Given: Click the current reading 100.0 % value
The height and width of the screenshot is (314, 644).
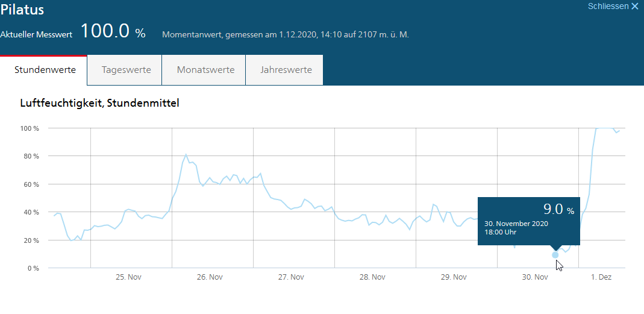Looking at the screenshot, I should pos(113,31).
